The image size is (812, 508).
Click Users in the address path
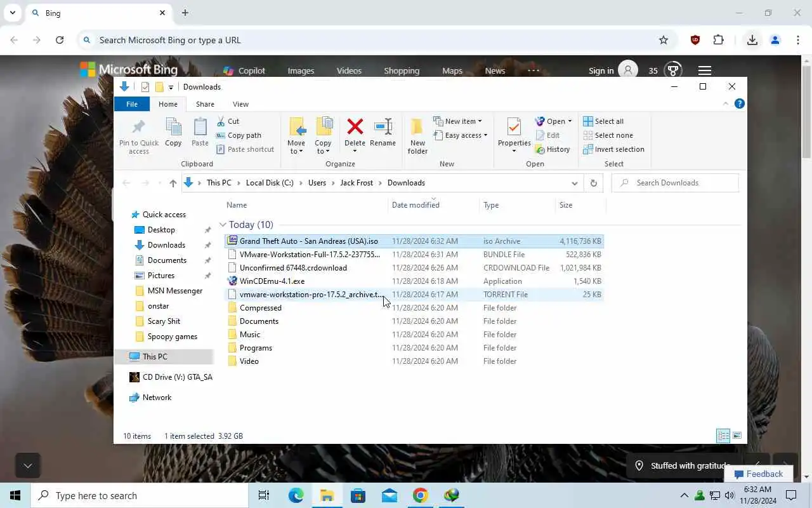tap(317, 183)
